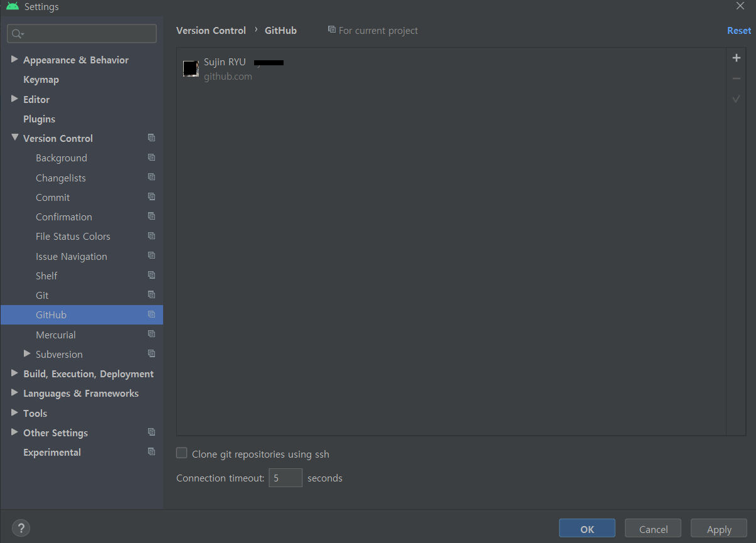Click project-level icon next to Subversion
Viewport: 756px width, 543px height.
coord(151,353)
